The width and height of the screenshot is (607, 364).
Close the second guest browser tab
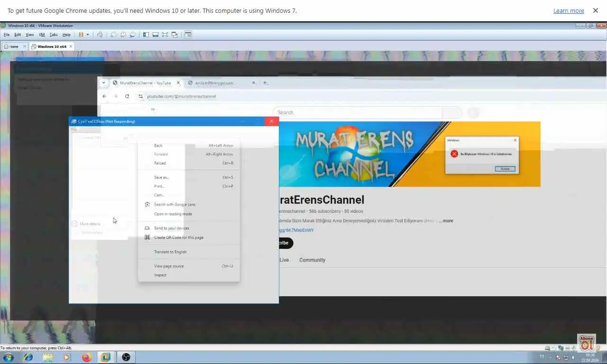253,83
